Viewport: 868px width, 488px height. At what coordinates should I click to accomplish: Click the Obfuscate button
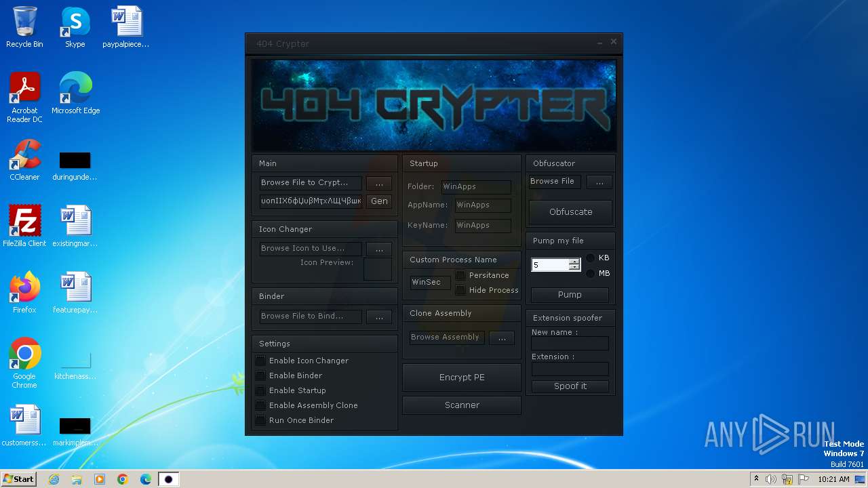(x=571, y=212)
